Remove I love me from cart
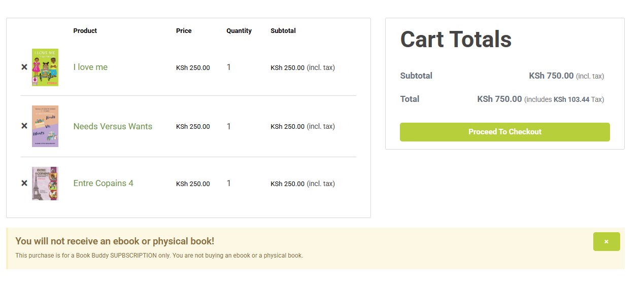The height and width of the screenshot is (289, 644). 24,67
